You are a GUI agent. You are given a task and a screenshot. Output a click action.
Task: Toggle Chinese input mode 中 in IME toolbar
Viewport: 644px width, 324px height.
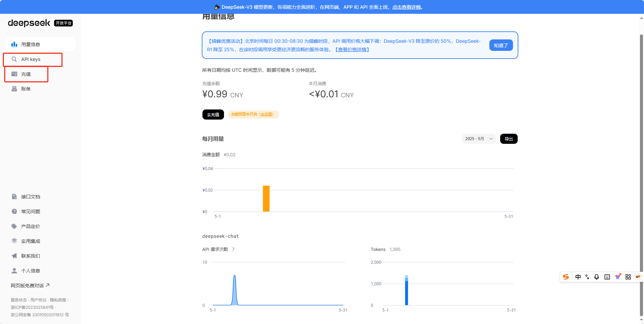[578, 277]
